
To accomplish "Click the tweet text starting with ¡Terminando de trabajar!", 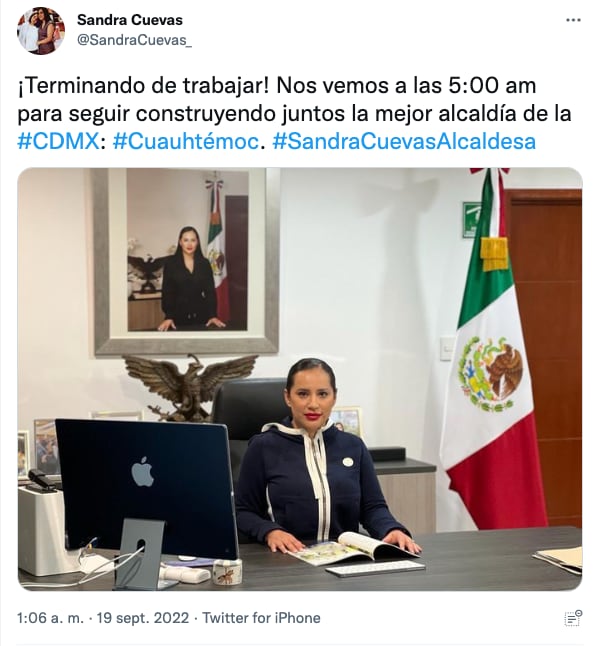I will (294, 114).
